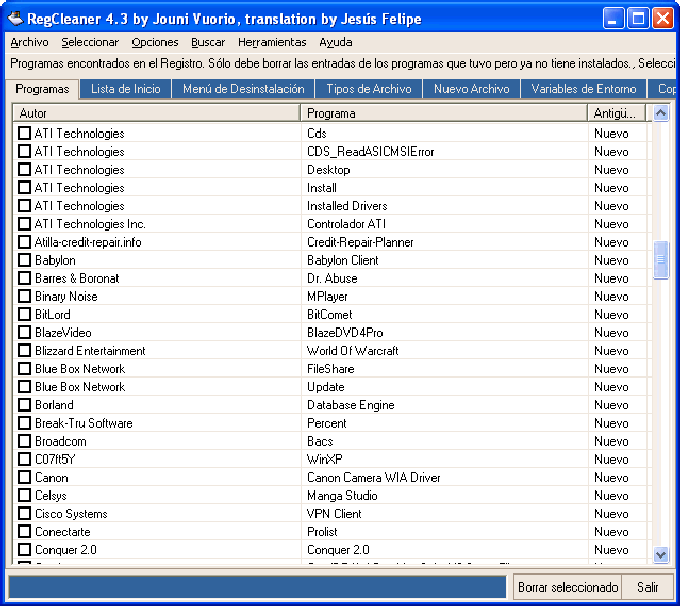Select the World Of Warcraft program cell
The height and width of the screenshot is (606, 680).
click(353, 350)
